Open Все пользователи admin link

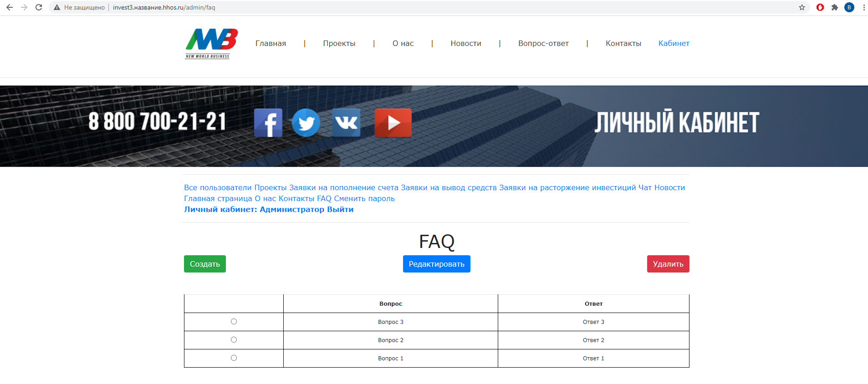click(218, 187)
